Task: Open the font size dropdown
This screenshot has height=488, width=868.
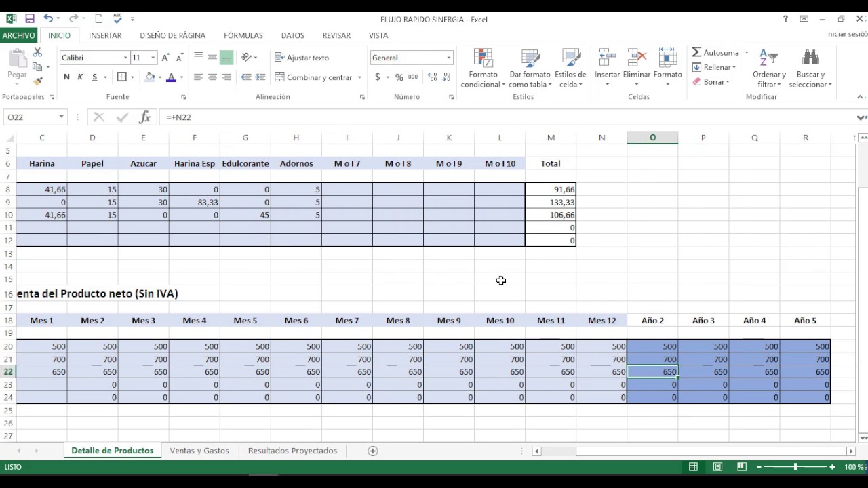Action: coord(153,58)
